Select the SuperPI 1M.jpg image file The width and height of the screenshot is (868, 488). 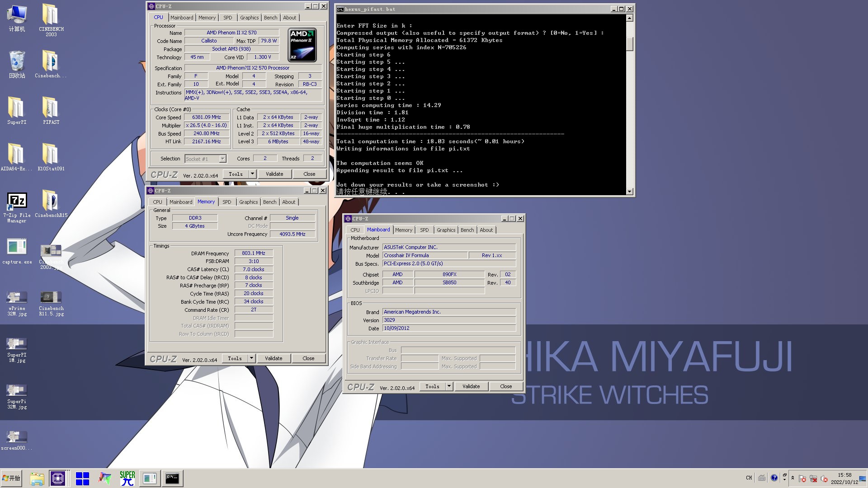tap(17, 350)
